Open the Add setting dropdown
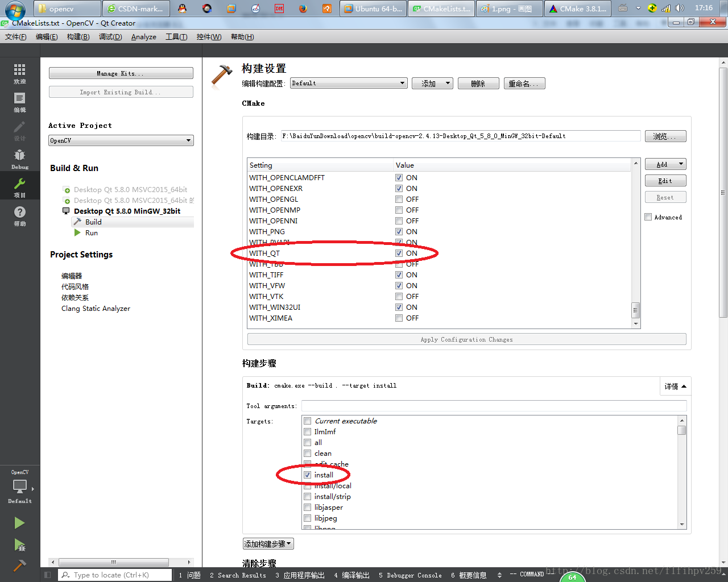 (x=665, y=164)
